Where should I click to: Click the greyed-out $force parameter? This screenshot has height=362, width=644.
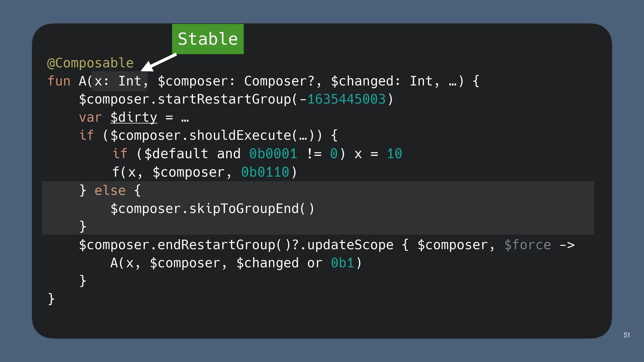point(527,245)
